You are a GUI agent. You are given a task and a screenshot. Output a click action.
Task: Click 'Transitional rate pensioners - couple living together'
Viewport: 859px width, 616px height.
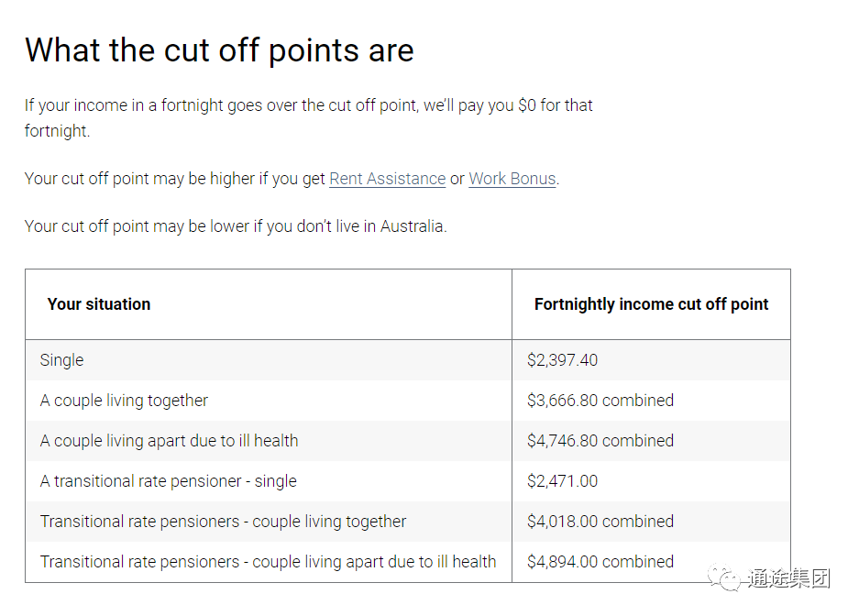coord(223,522)
